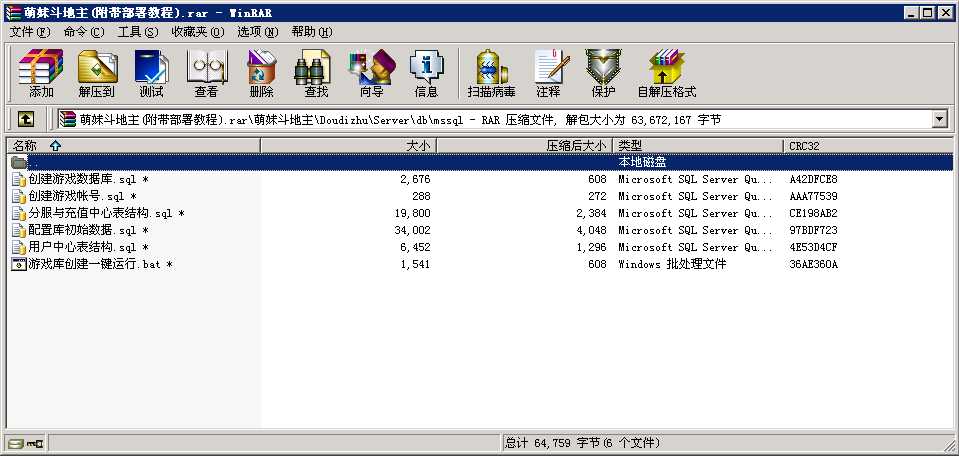Open the 命令(C) menu
This screenshot has width=959, height=456.
pos(84,32)
